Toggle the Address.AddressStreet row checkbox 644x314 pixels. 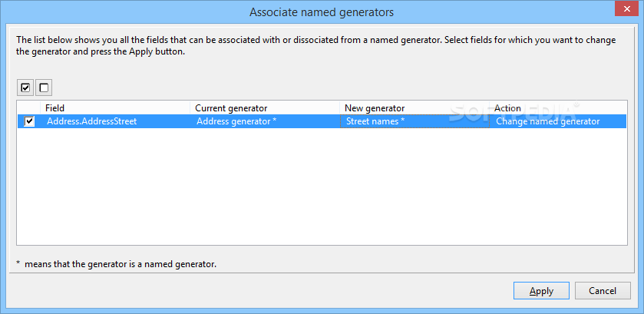[30, 121]
